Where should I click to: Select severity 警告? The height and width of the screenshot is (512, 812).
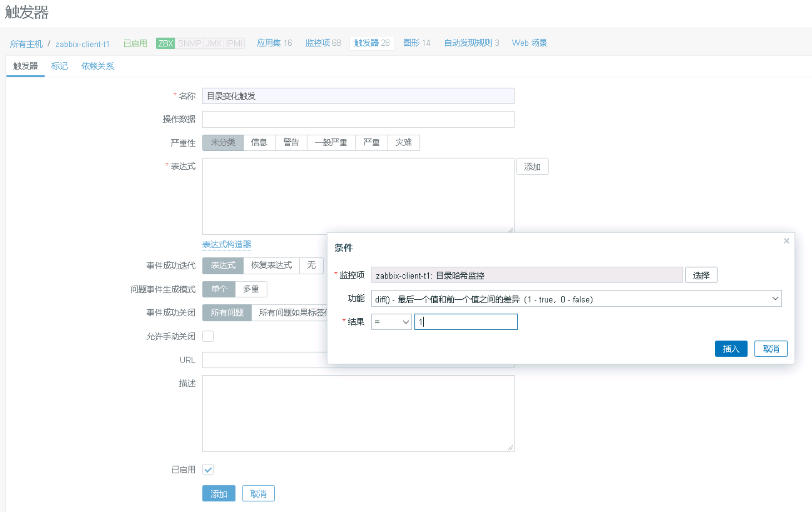click(x=291, y=143)
